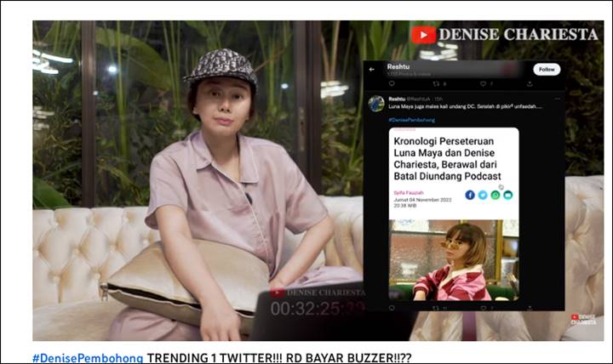Open the Kronologi Perseteruan Luna Maya article headline
613x364 pixels.
447,158
